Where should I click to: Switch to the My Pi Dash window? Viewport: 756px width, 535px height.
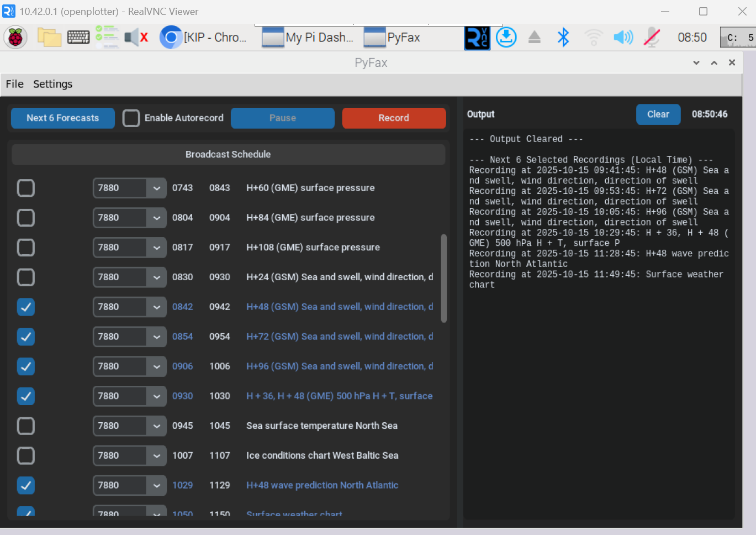[x=308, y=38]
